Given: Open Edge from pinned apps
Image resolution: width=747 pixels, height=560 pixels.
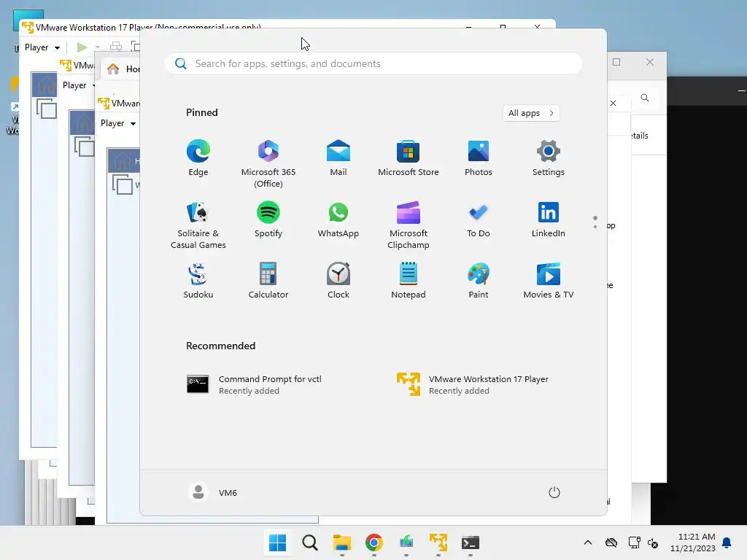Looking at the screenshot, I should [198, 158].
